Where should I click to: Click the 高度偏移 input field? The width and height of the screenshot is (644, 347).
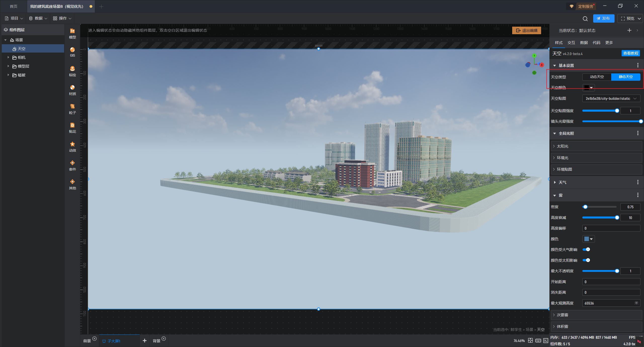611,228
